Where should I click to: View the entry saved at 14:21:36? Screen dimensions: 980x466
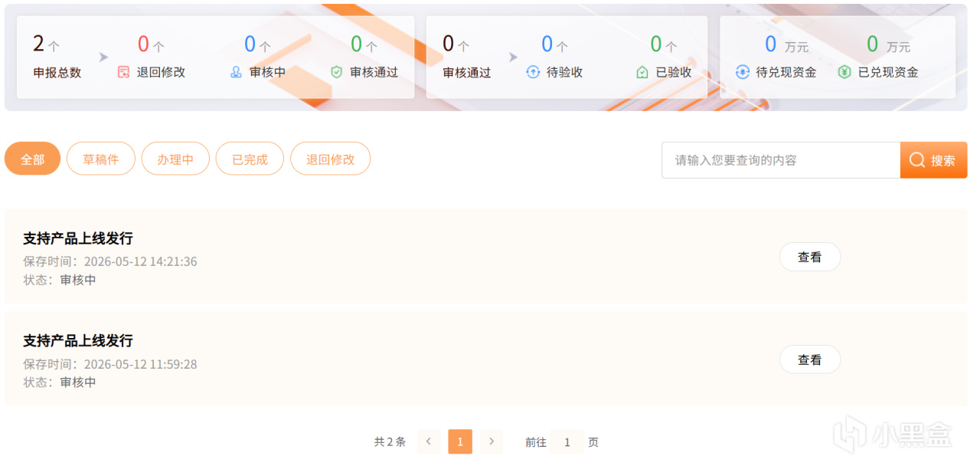click(x=810, y=257)
